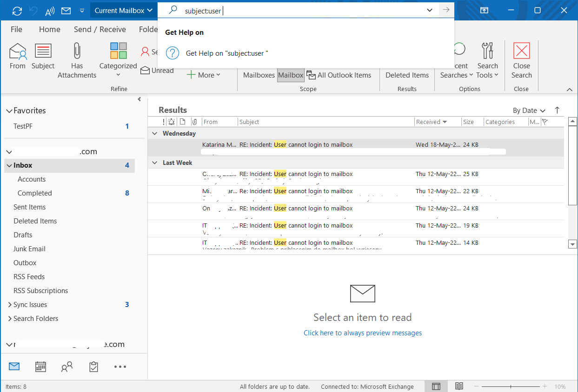This screenshot has width=578, height=392.
Task: Sort by Reminder bell column icon
Action: tap(172, 122)
